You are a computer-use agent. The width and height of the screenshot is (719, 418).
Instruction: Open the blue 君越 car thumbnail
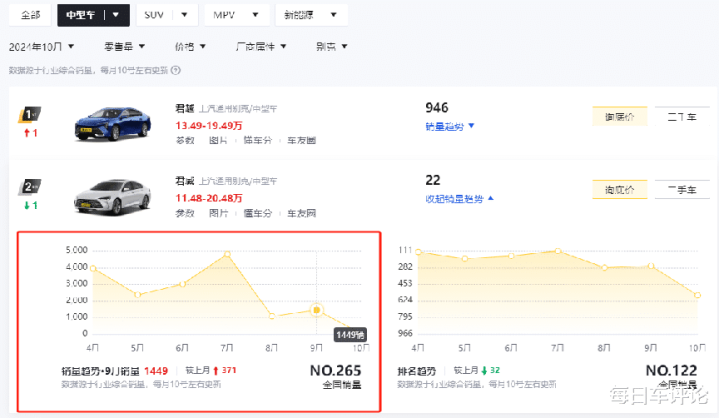113,123
